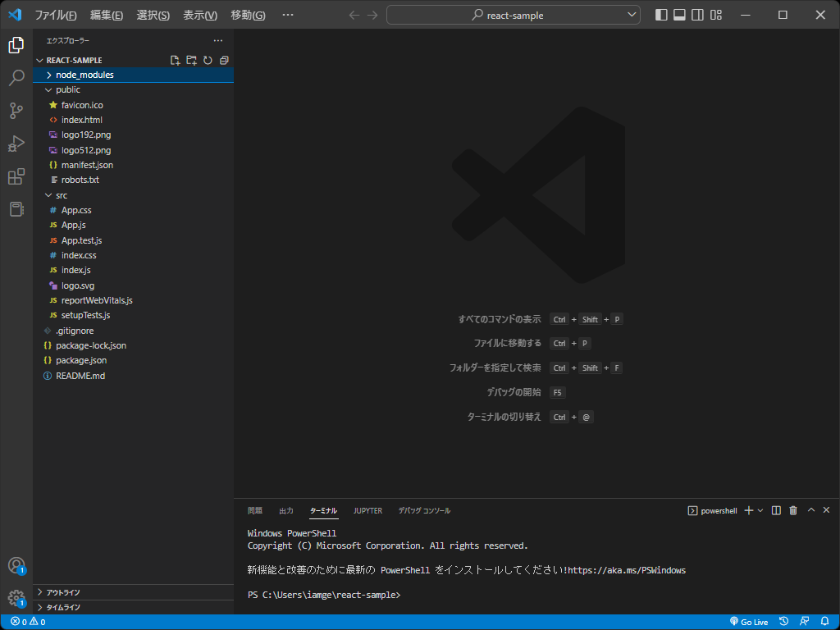Viewport: 840px width, 630px height.
Task: Add a new terminal with plus icon
Action: tap(749, 510)
